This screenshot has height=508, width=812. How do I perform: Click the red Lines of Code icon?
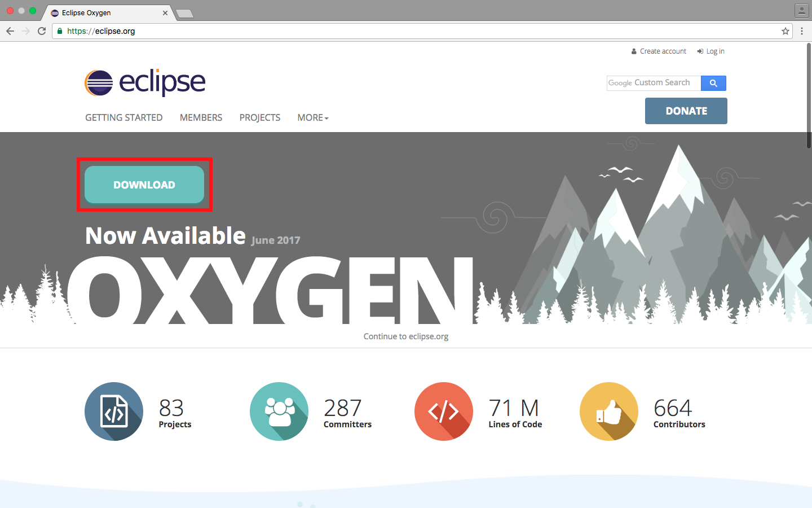tap(444, 411)
